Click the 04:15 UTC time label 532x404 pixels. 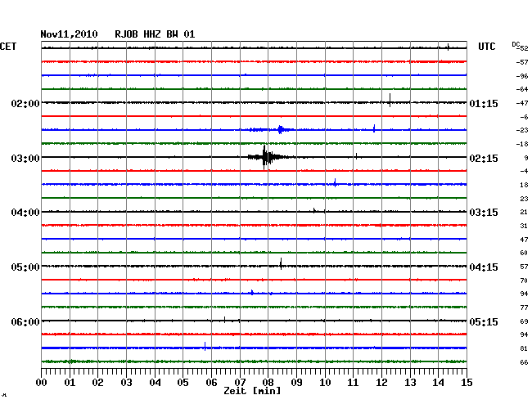484,267
